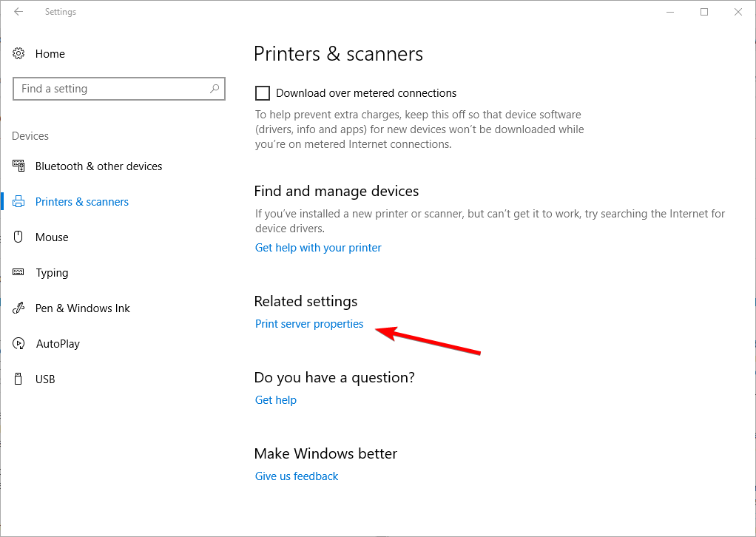Click the Do you have a question heading
Image resolution: width=756 pixels, height=537 pixels.
point(334,377)
